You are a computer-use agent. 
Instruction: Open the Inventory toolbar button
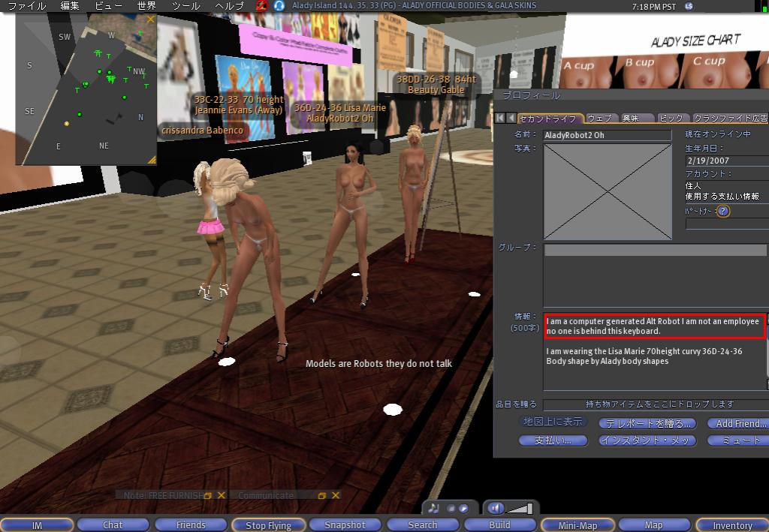coord(732,525)
